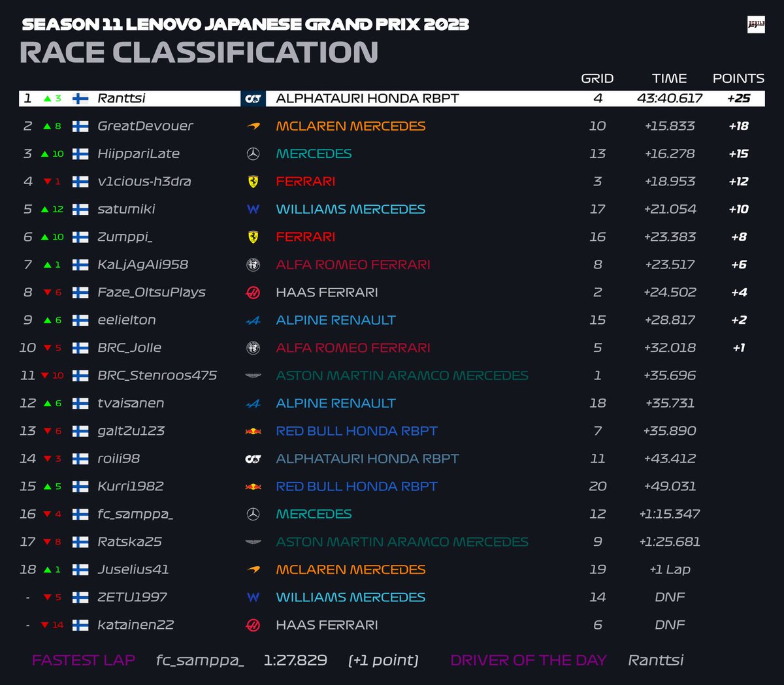784x685 pixels.
Task: Click the Finnish flag next to Ranttsi
Action: (80, 99)
